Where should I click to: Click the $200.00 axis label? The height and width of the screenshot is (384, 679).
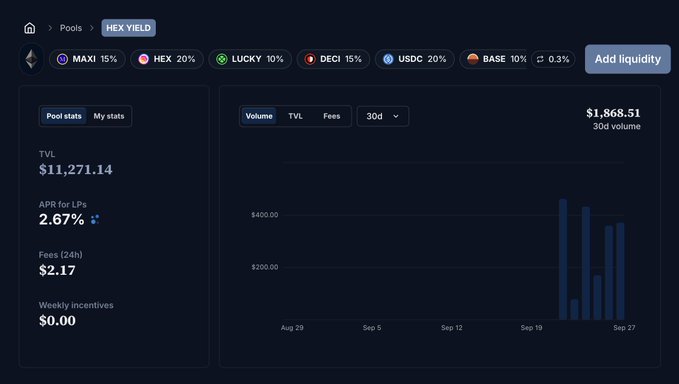tap(265, 267)
